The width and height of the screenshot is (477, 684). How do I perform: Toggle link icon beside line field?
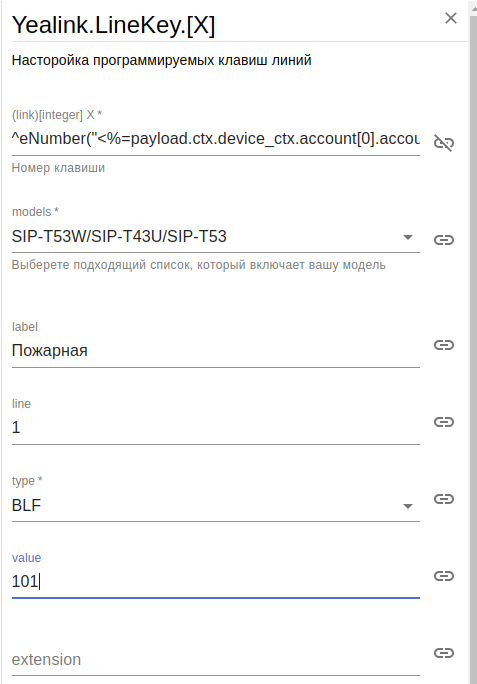444,422
